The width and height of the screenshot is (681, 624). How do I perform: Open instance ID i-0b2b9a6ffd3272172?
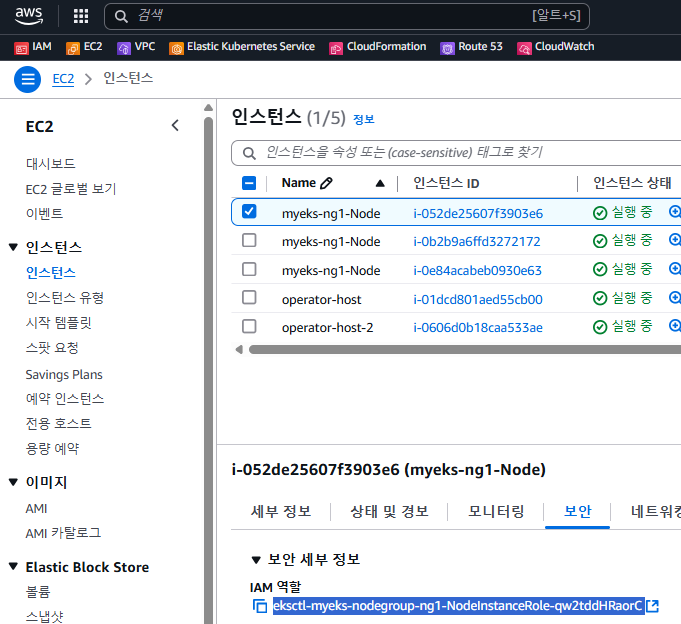477,241
